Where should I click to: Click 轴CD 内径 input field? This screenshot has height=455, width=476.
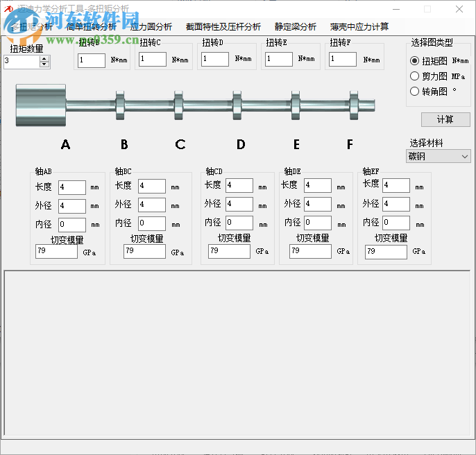coord(239,223)
